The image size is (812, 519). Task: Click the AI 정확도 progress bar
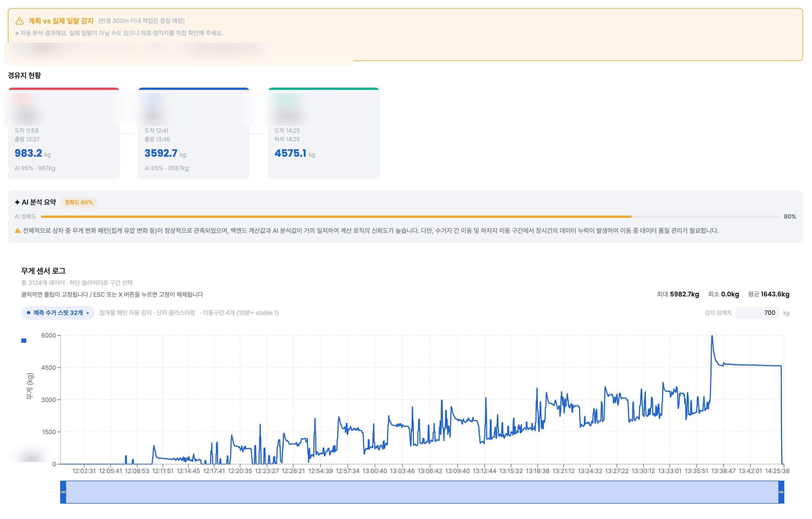point(410,216)
